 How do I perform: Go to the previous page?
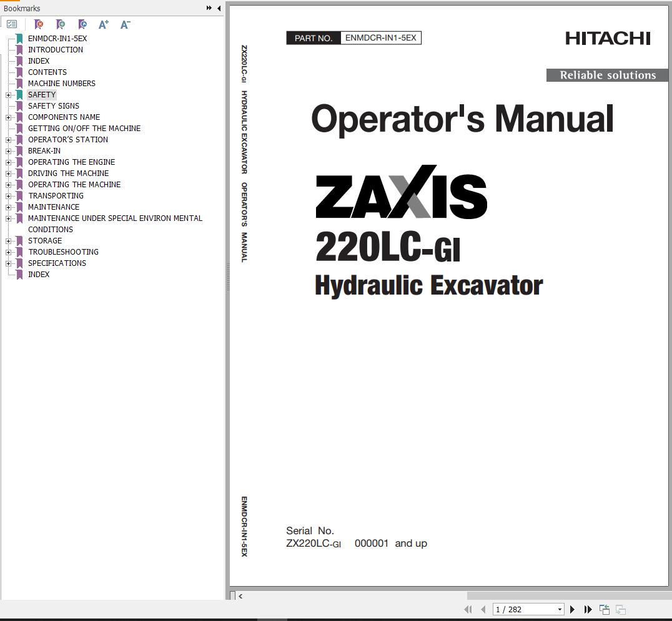483,609
